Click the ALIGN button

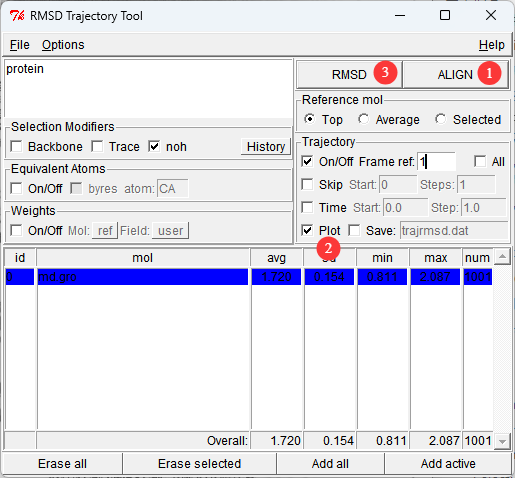(x=455, y=74)
